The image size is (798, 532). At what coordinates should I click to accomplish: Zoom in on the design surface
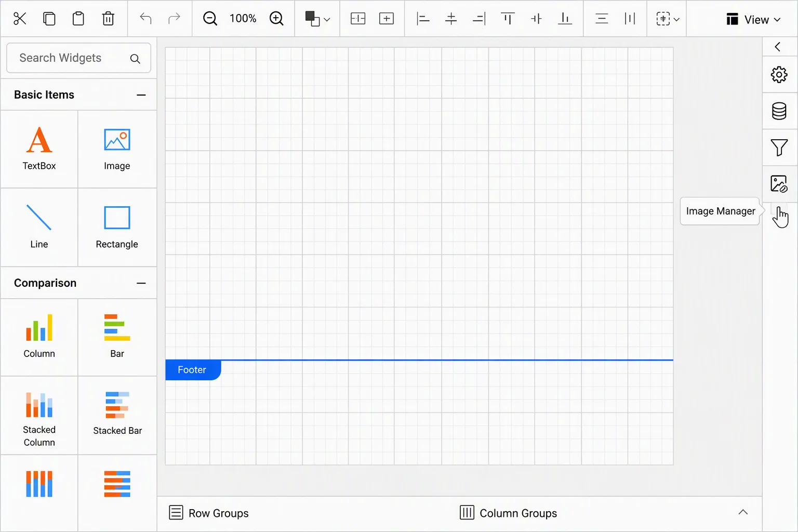coord(276,19)
